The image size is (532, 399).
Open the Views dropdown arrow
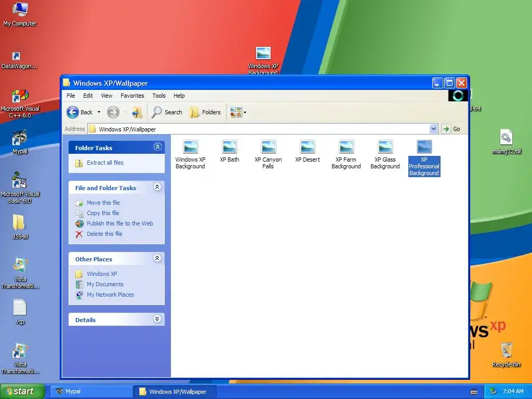245,112
